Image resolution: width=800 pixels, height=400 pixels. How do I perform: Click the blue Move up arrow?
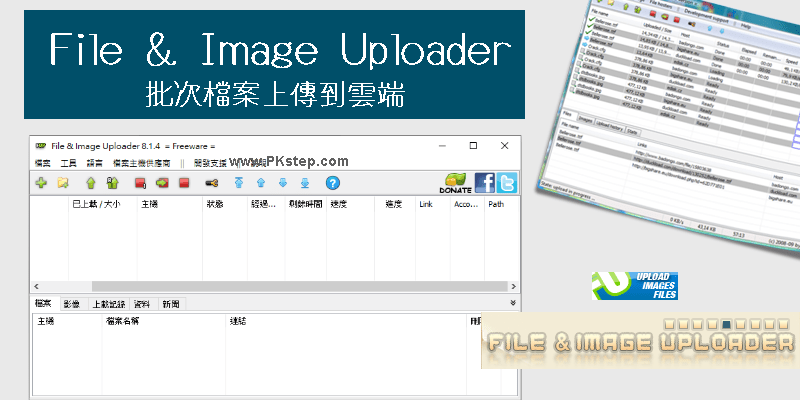coord(261,183)
